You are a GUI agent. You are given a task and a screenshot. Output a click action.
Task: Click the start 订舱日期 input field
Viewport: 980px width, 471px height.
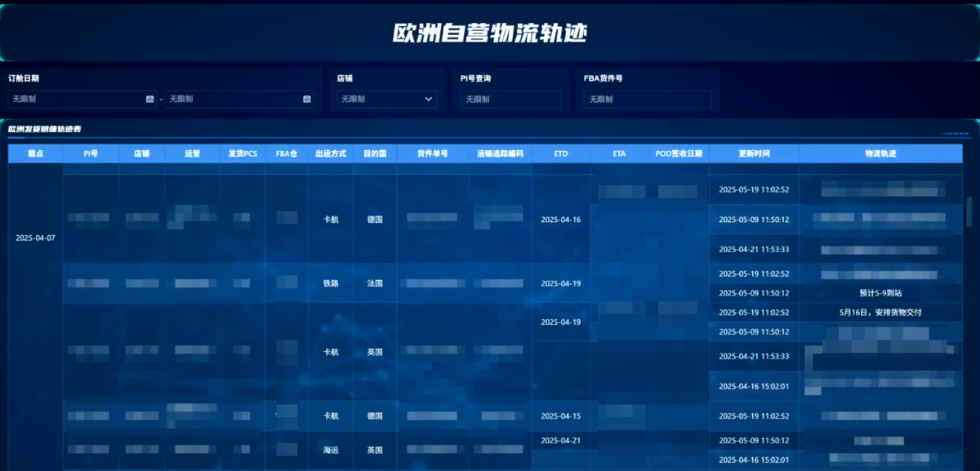tap(75, 100)
